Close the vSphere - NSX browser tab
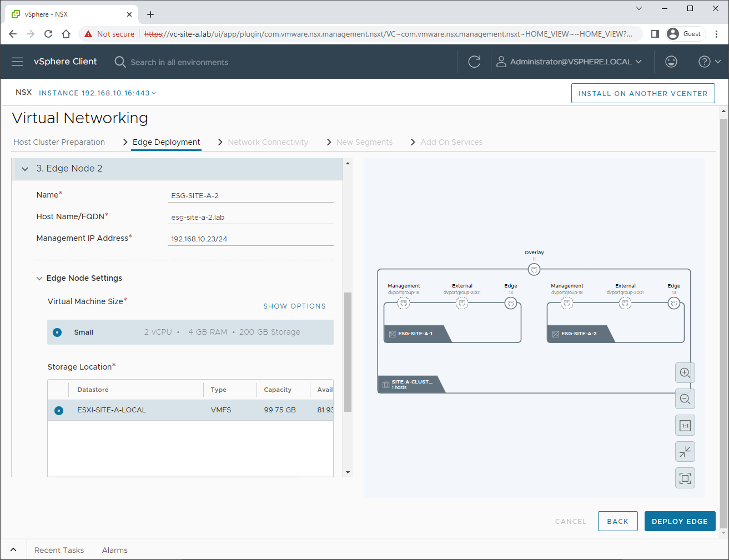Screen dimensions: 729x560 pyautogui.click(x=129, y=14)
